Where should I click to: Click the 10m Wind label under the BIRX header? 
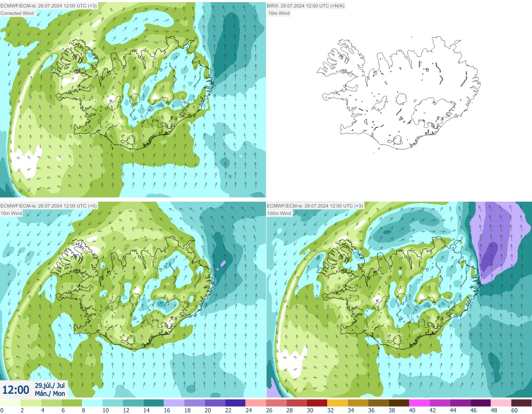[x=279, y=13]
